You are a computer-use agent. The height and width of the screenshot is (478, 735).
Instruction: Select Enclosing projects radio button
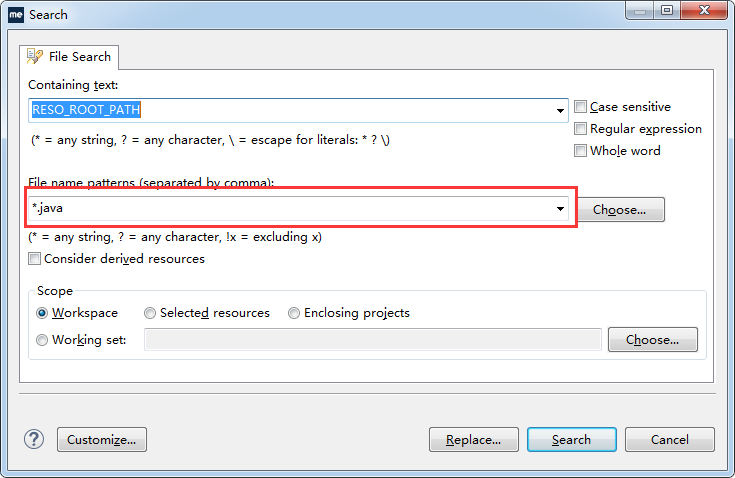coord(294,313)
